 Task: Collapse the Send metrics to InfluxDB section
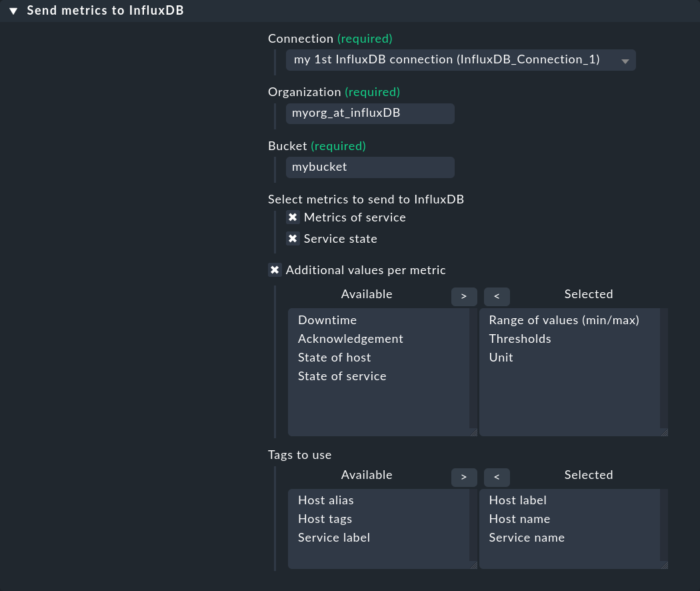coord(13,11)
